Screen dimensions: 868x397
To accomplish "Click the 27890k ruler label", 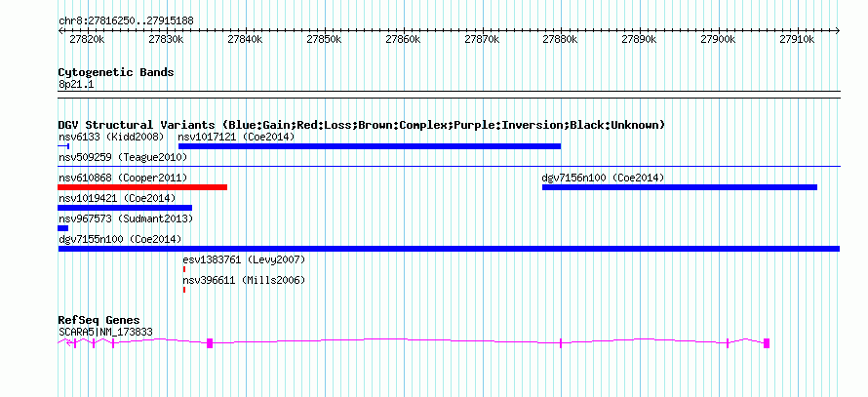I will pos(639,40).
